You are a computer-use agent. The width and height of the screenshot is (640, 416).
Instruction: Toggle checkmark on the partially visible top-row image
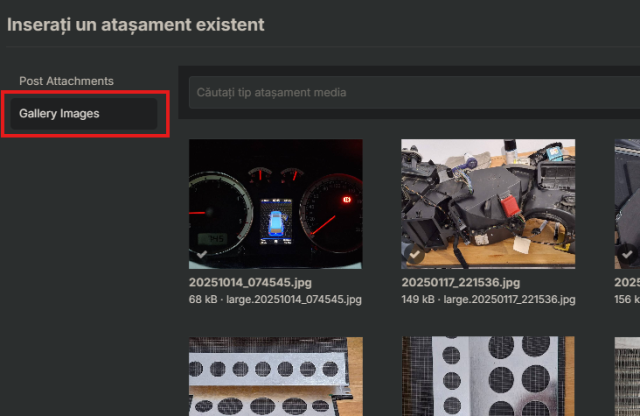626,256
